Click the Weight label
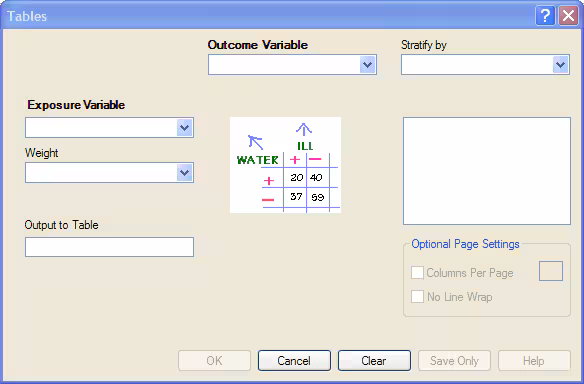 pos(41,153)
